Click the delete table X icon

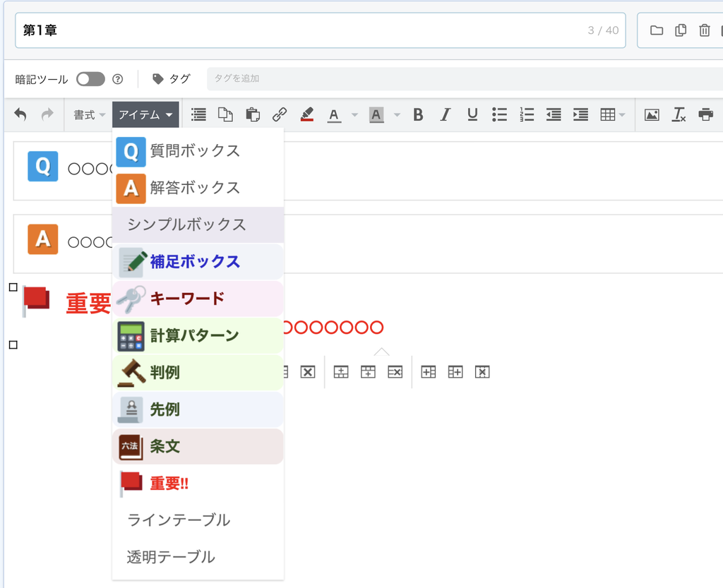pyautogui.click(x=308, y=372)
